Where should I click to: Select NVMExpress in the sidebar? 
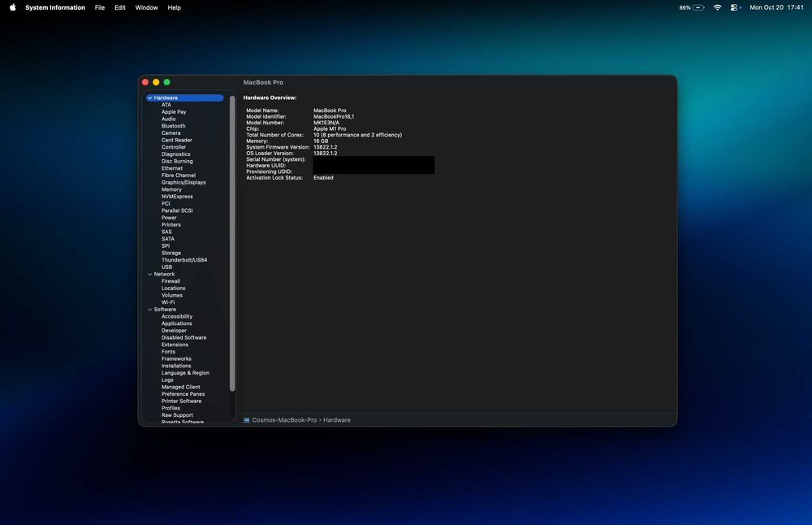177,197
